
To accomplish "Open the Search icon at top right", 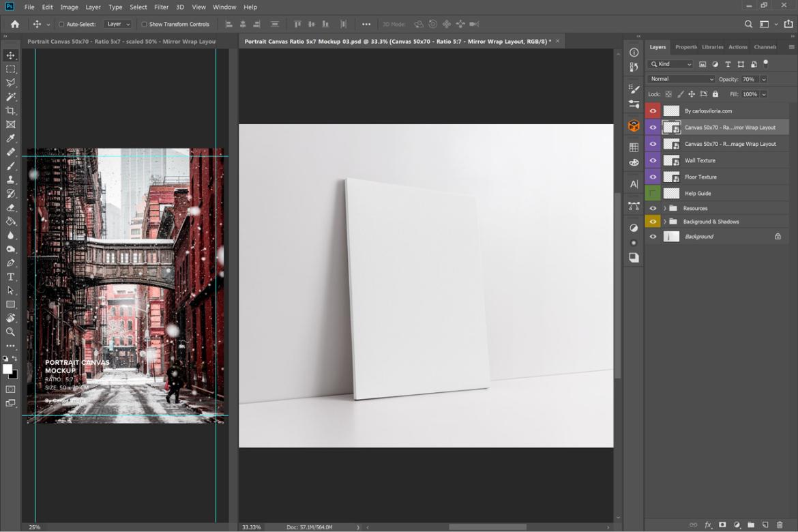I will tap(748, 24).
